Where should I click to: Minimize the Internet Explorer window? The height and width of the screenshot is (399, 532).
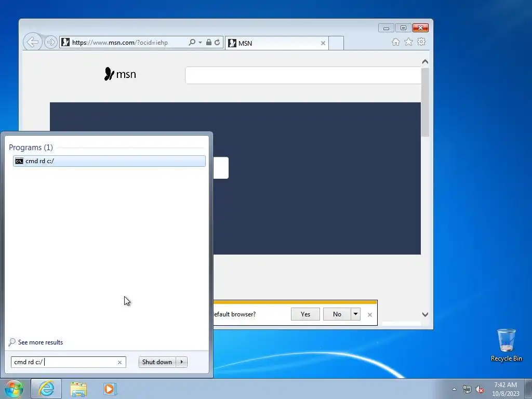(386, 28)
